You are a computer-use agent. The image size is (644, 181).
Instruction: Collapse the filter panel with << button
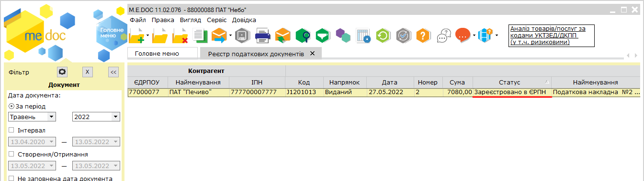pos(113,72)
